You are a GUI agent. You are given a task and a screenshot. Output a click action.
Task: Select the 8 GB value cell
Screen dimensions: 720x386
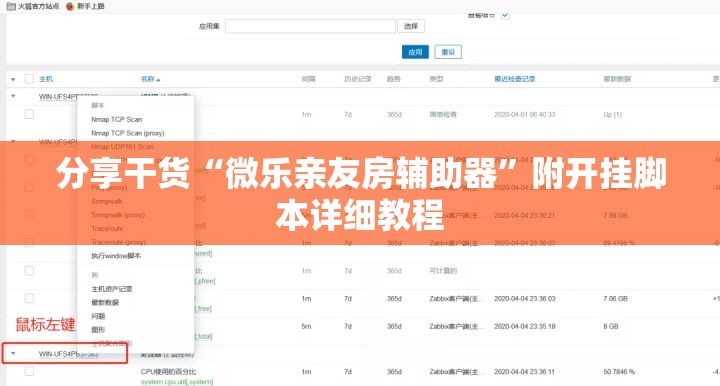click(x=611, y=326)
